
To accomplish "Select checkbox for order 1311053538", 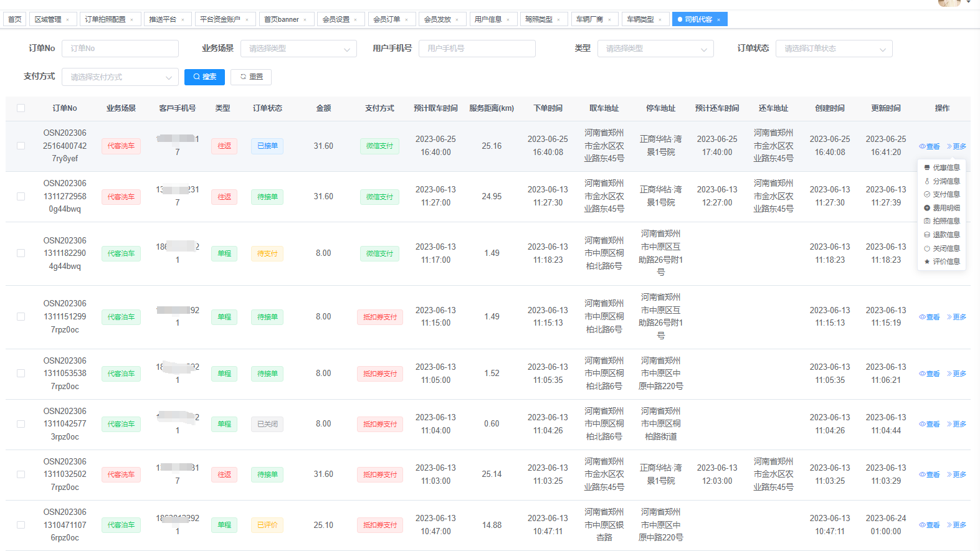I will click(x=21, y=374).
